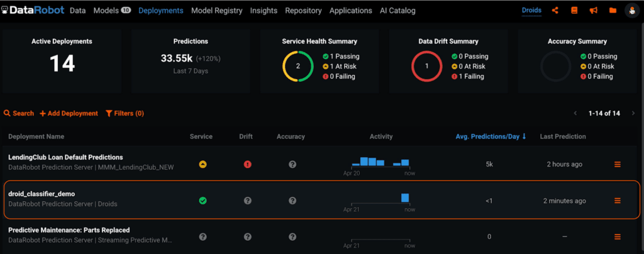Viewport: 644px width, 254px height.
Task: Click the Last Prediction column header
Action: (563, 136)
